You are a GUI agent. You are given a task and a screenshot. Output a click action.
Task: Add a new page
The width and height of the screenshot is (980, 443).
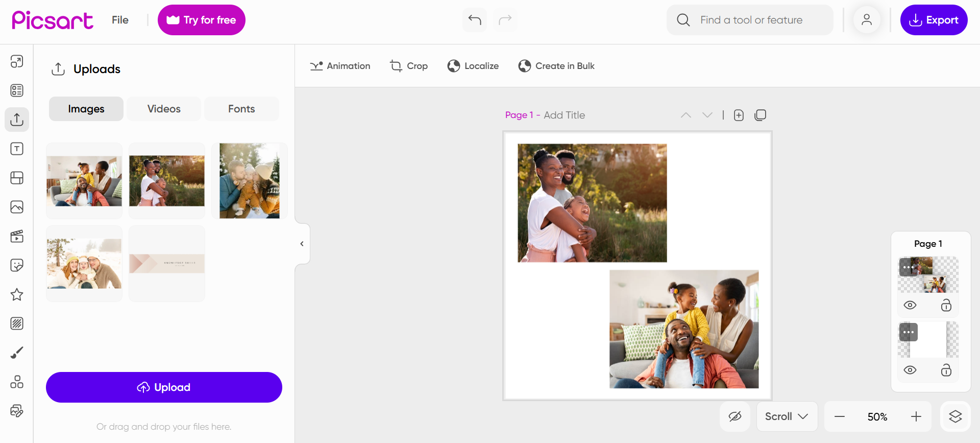(739, 115)
